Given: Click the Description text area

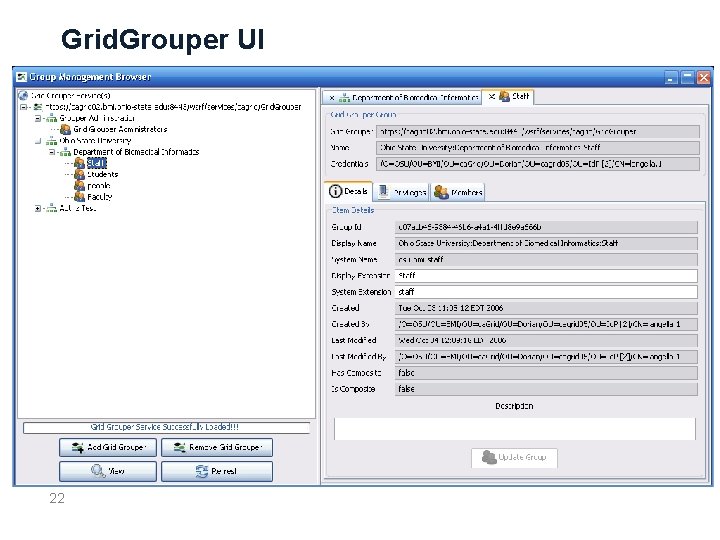Looking at the screenshot, I should coord(515,429).
